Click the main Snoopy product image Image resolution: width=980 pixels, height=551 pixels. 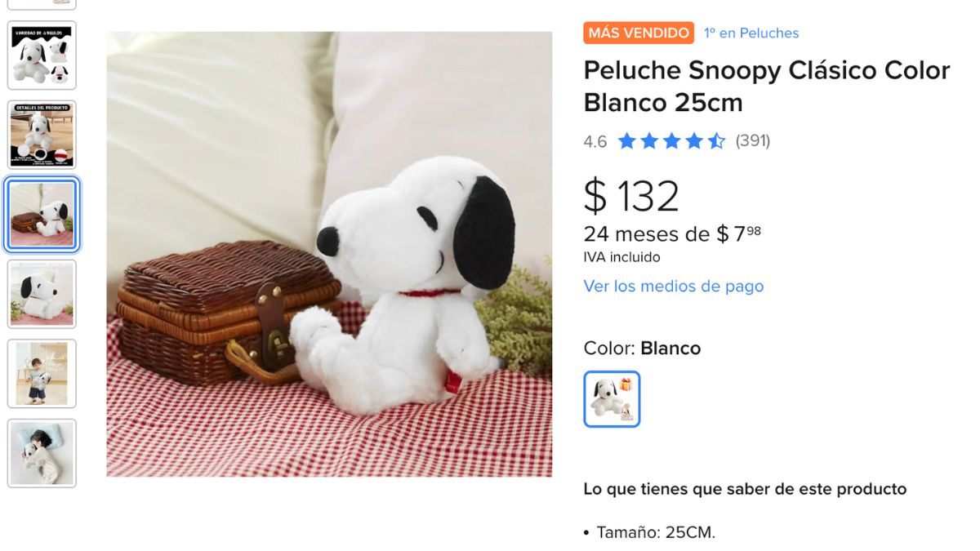pos(329,254)
